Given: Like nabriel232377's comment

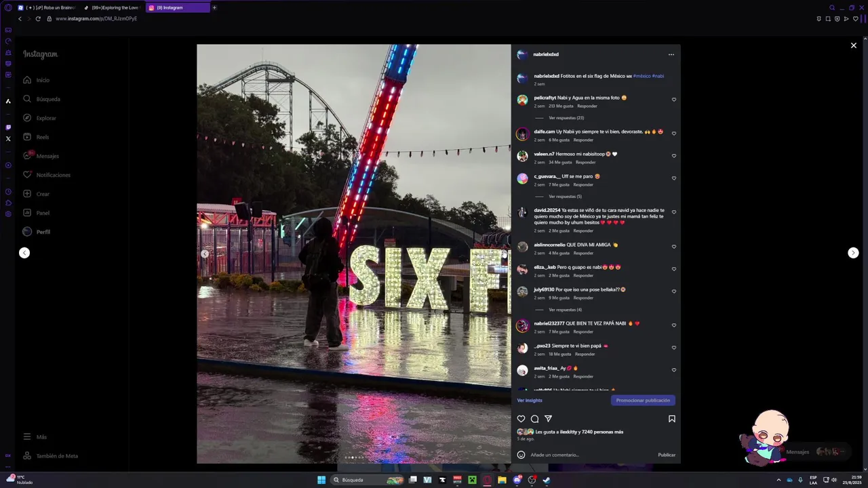Looking at the screenshot, I should (674, 325).
